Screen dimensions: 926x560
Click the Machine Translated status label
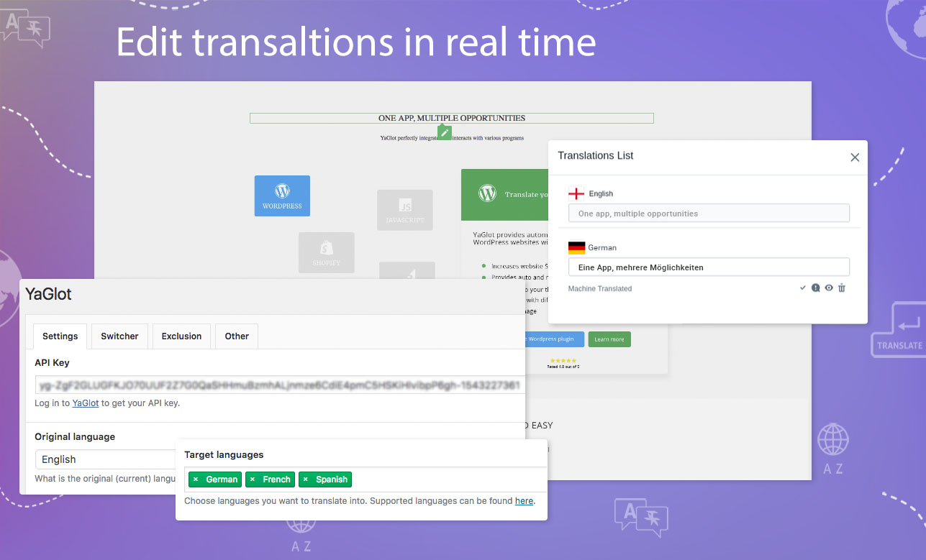pos(600,288)
